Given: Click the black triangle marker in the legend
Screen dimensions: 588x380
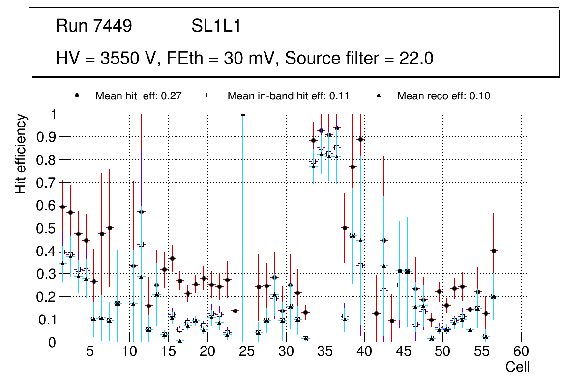Looking at the screenshot, I should [379, 95].
